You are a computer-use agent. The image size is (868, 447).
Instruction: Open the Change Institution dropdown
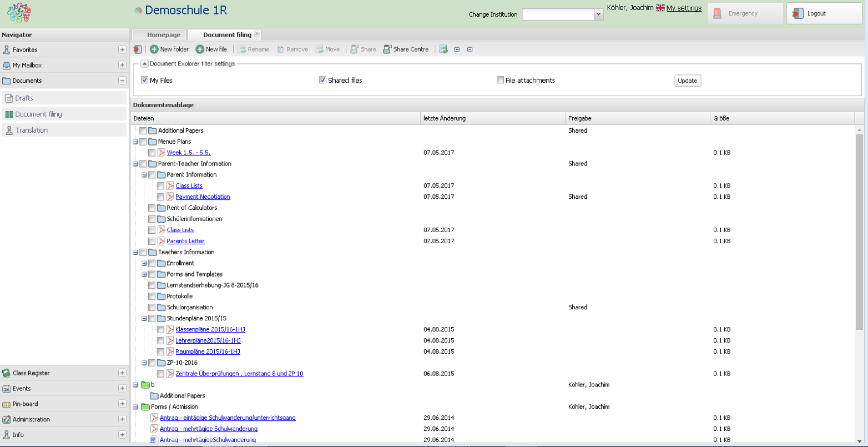tap(598, 14)
